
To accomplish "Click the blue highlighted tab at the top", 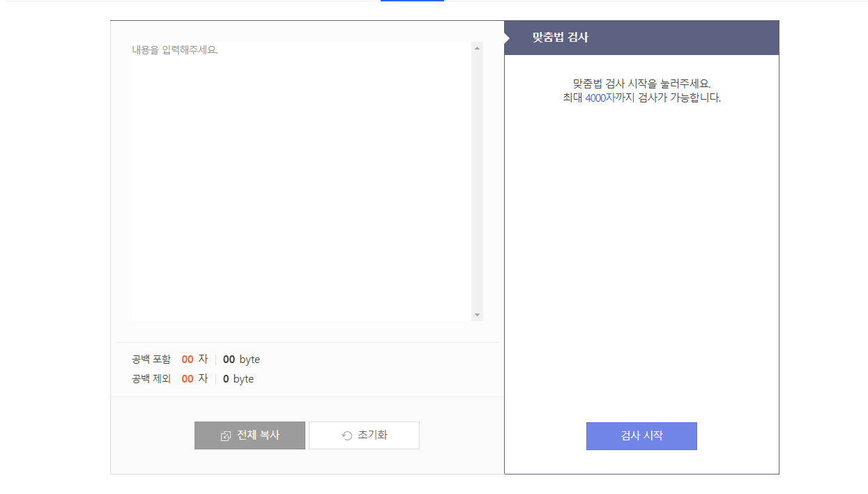I will pos(411,2).
